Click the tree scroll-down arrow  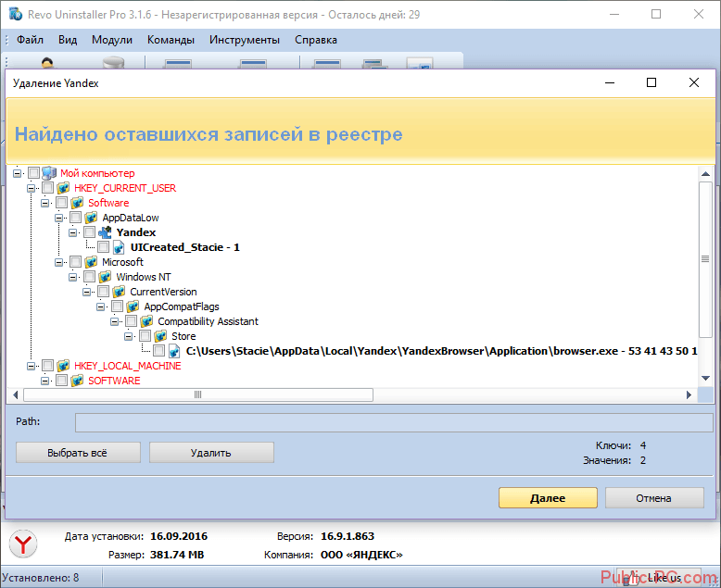click(x=705, y=378)
